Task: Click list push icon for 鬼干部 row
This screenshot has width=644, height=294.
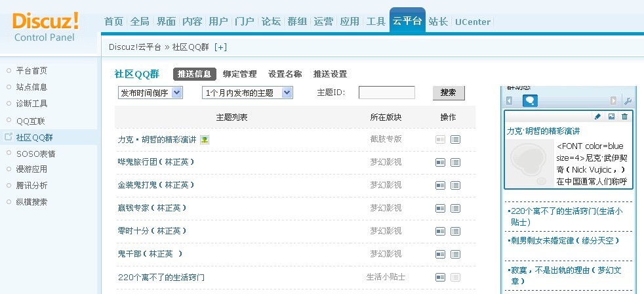Action: (455, 255)
